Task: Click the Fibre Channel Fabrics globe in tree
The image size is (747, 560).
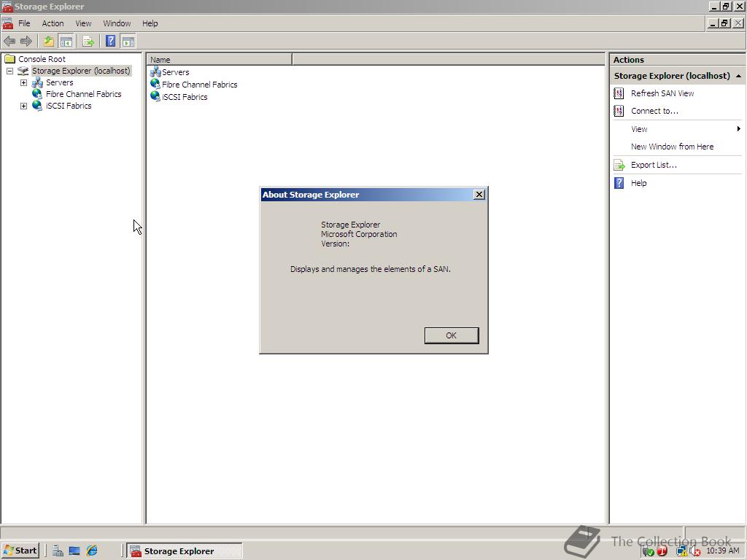Action: point(37,94)
